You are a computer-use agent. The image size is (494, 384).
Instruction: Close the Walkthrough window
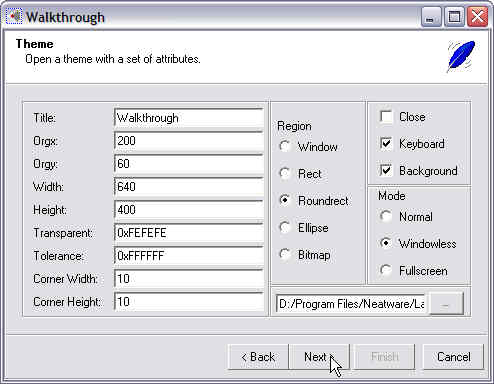click(477, 17)
